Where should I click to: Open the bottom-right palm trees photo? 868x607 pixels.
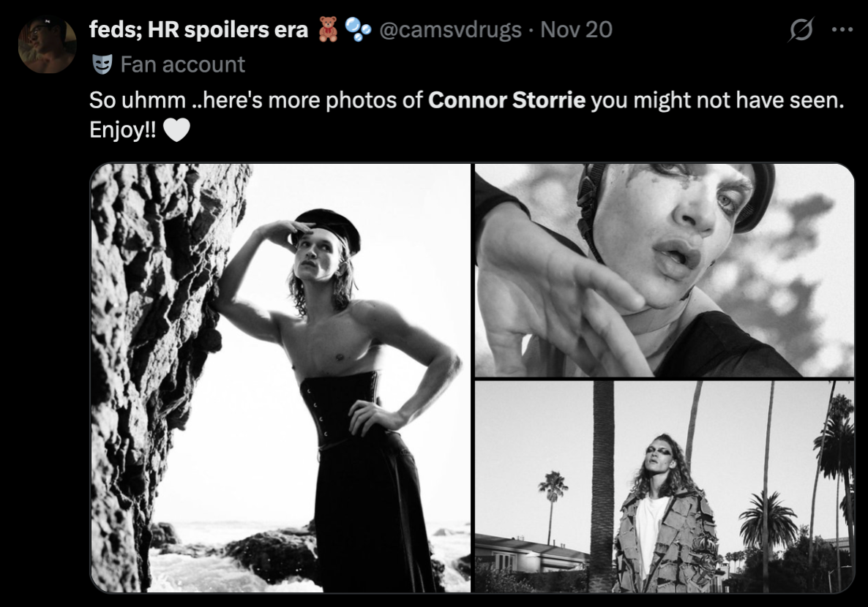664,486
